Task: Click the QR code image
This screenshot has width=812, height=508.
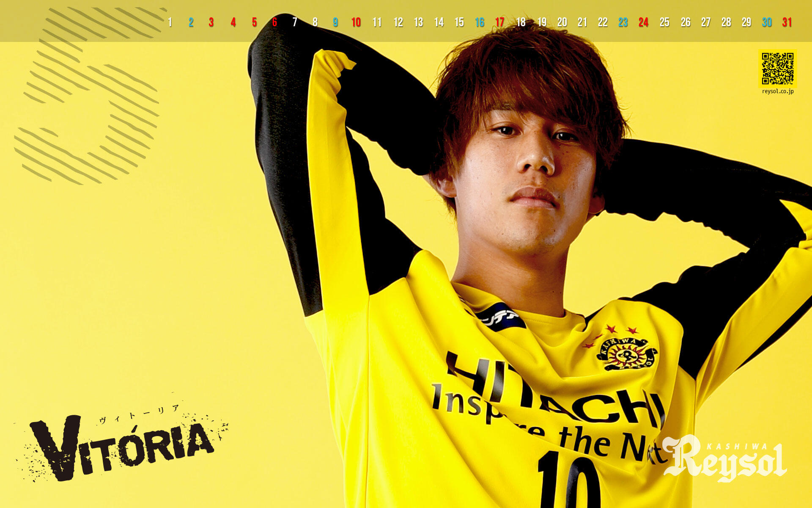Action: [778, 68]
